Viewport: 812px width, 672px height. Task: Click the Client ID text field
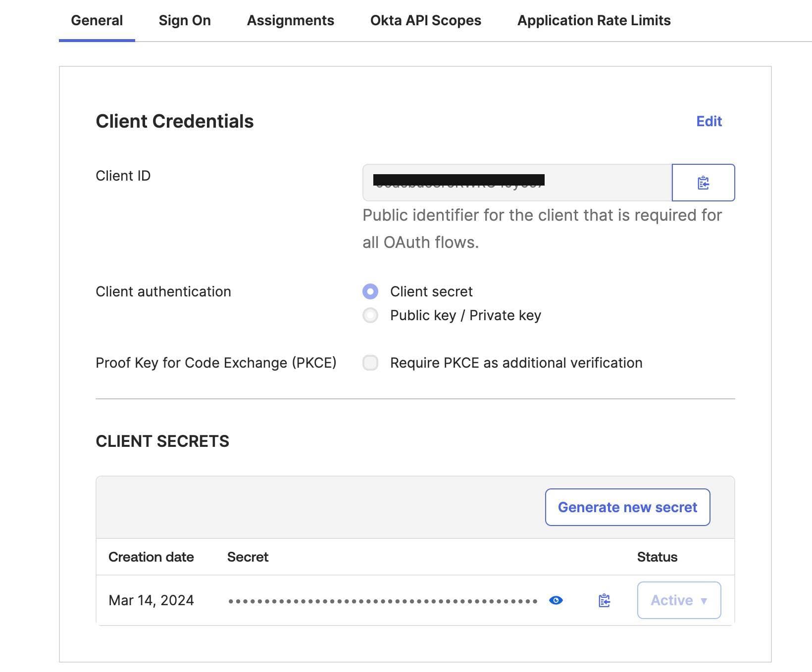(x=517, y=183)
